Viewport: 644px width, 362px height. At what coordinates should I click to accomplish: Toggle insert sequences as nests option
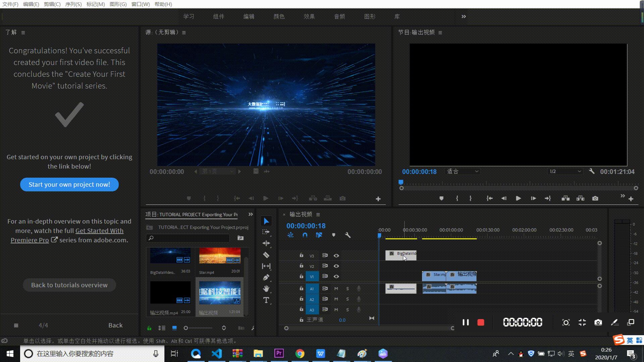tap(290, 235)
